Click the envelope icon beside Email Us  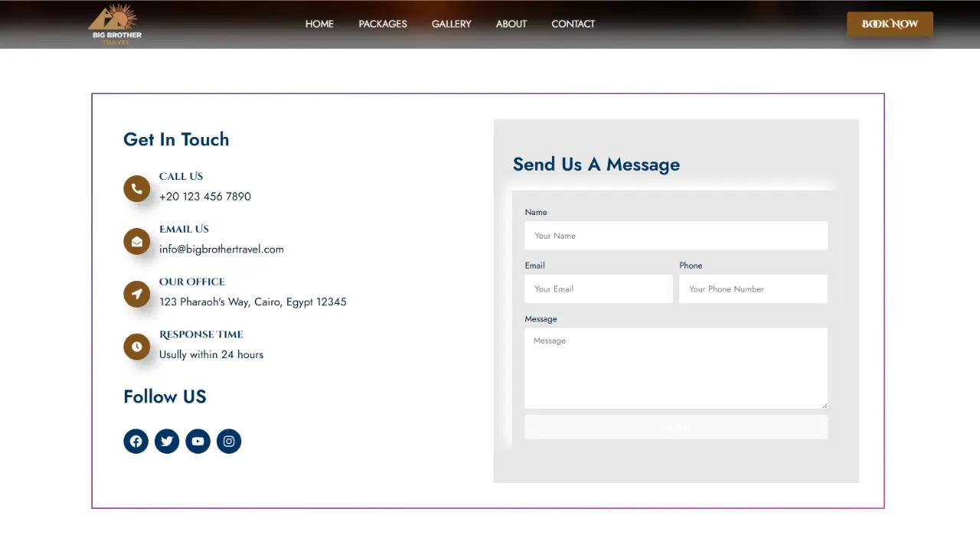point(136,241)
